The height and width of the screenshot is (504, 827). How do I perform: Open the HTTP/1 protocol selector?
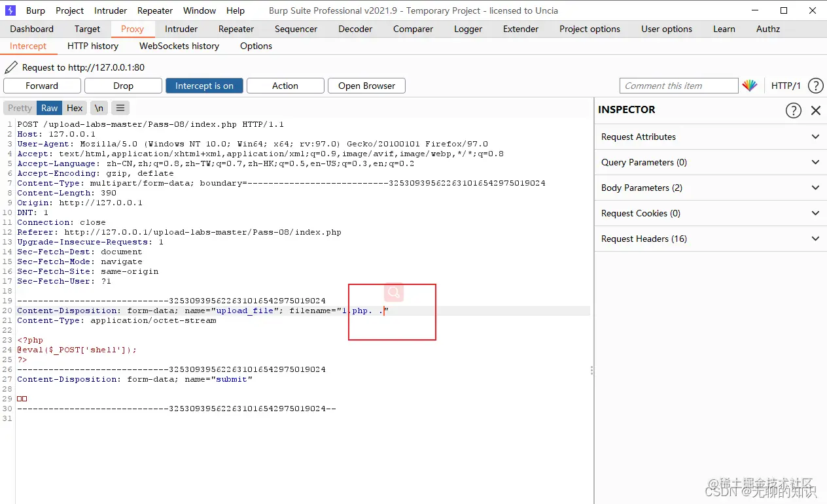coord(786,86)
